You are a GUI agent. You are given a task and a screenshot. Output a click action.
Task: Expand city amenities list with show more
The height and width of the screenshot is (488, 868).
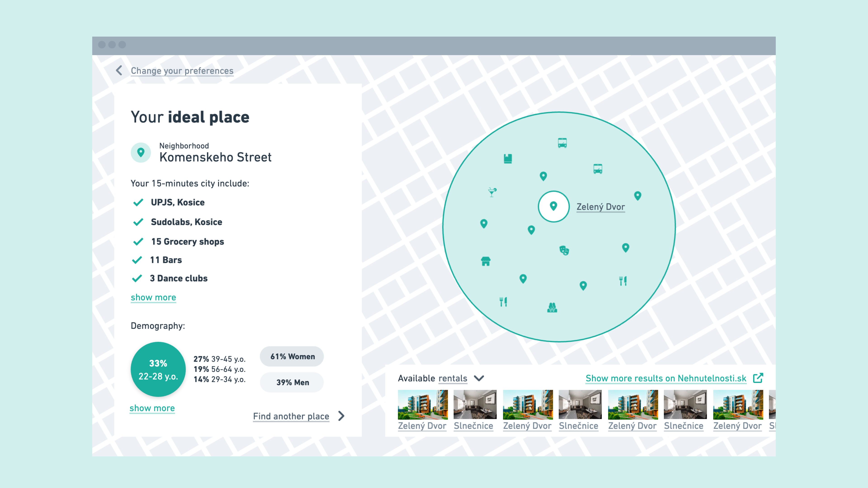(153, 297)
